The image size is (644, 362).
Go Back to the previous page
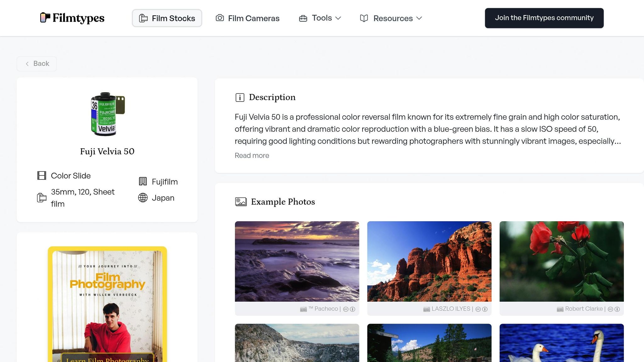37,64
